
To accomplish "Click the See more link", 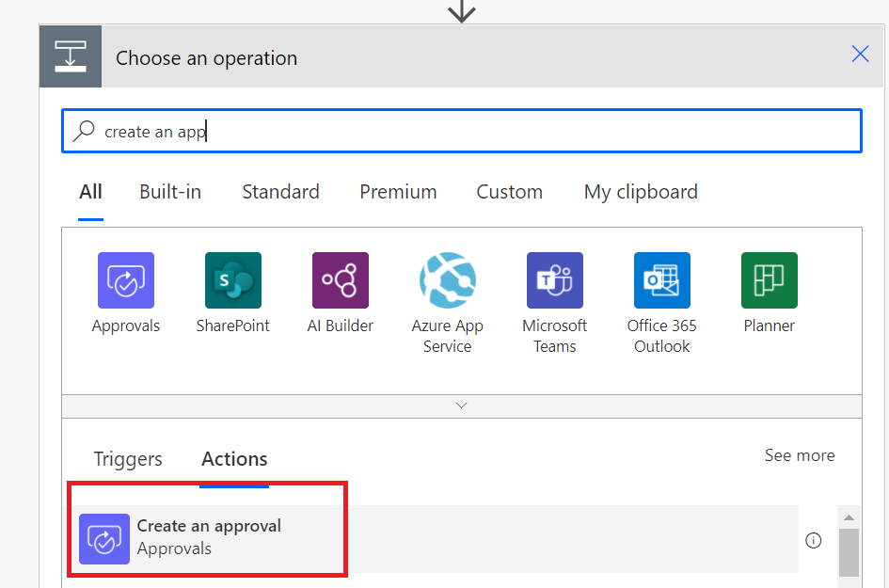I will [800, 455].
